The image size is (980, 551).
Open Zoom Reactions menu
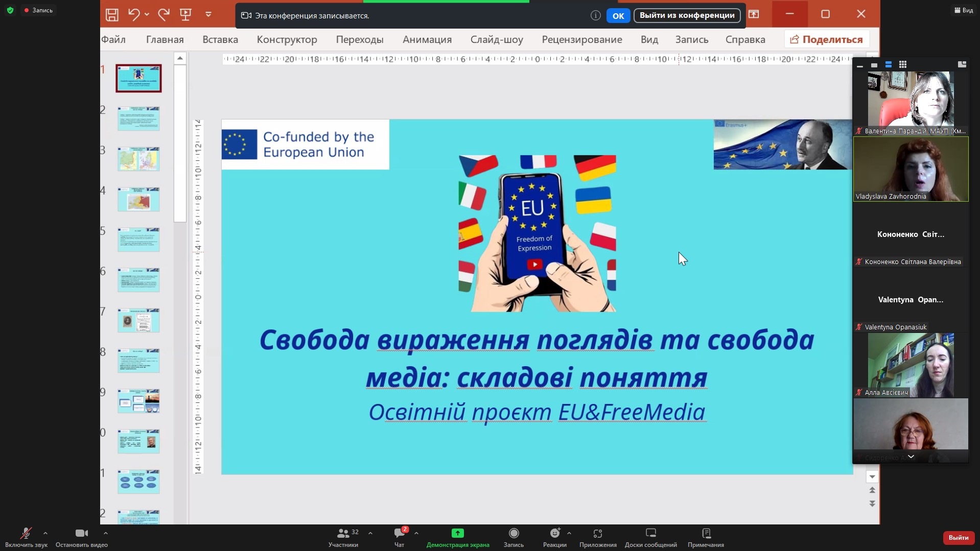[554, 537]
